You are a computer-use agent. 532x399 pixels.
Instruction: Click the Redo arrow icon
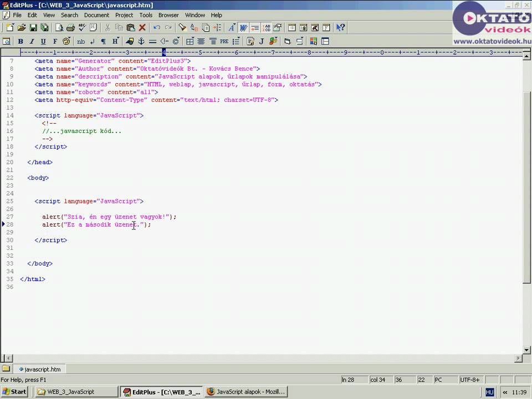(168, 28)
